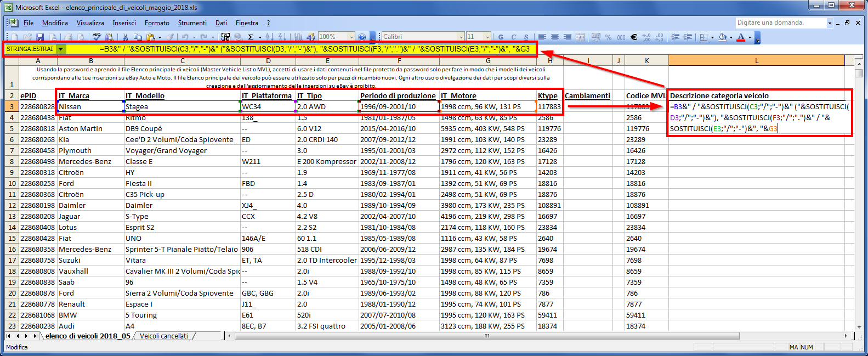Sort ascending A to Z icon
The width and height of the screenshot is (868, 356).
pyautogui.click(x=269, y=37)
